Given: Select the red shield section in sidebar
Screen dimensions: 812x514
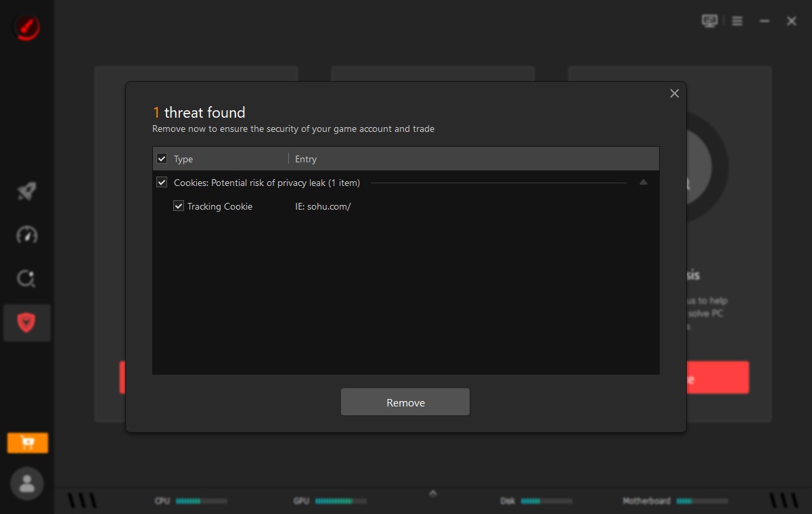Looking at the screenshot, I should [x=27, y=323].
